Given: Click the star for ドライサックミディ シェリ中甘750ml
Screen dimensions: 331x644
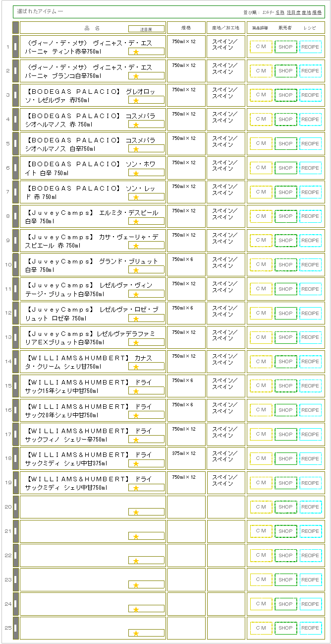Looking at the screenshot, I should 136,488.
